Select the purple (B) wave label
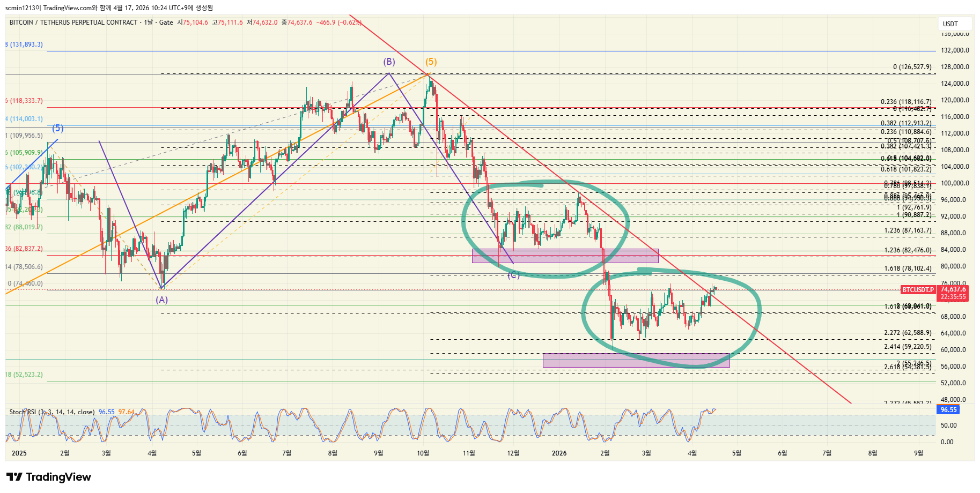This screenshot has width=980, height=493. tap(389, 62)
